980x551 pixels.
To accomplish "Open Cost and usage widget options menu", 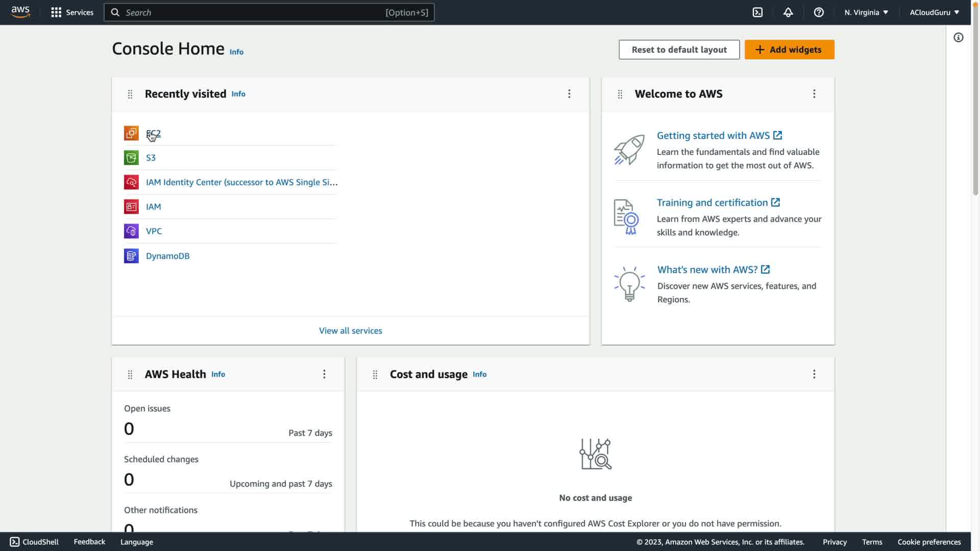I will click(x=814, y=374).
